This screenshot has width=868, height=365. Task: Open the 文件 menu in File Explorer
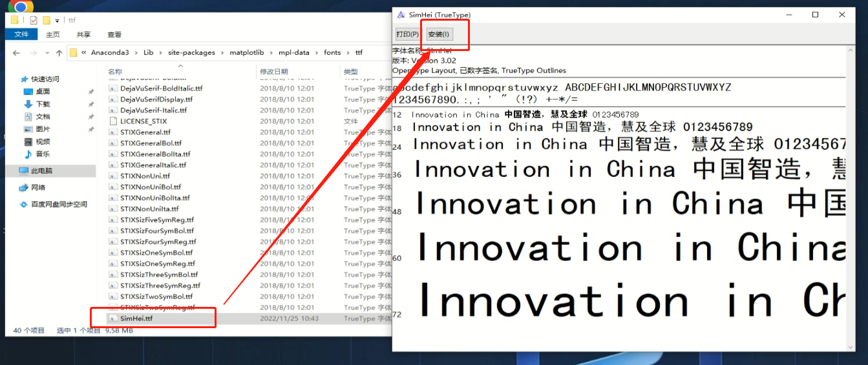[x=21, y=34]
